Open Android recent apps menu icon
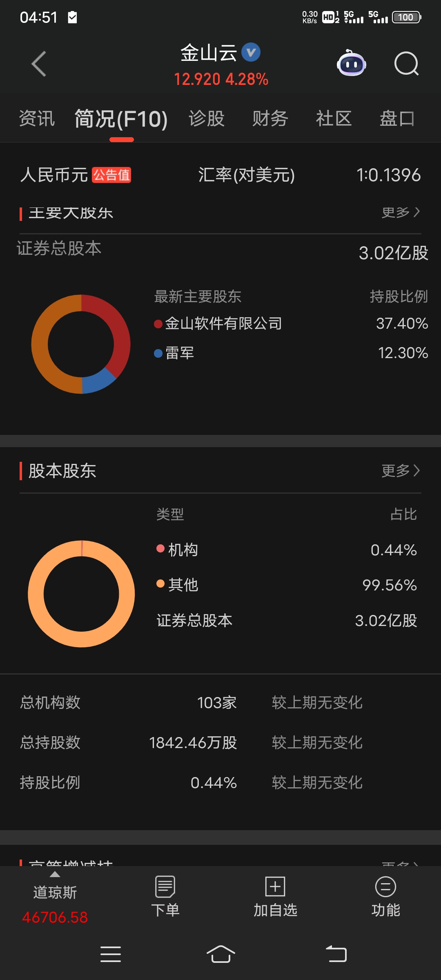Viewport: 441px width, 980px height. pyautogui.click(x=110, y=954)
